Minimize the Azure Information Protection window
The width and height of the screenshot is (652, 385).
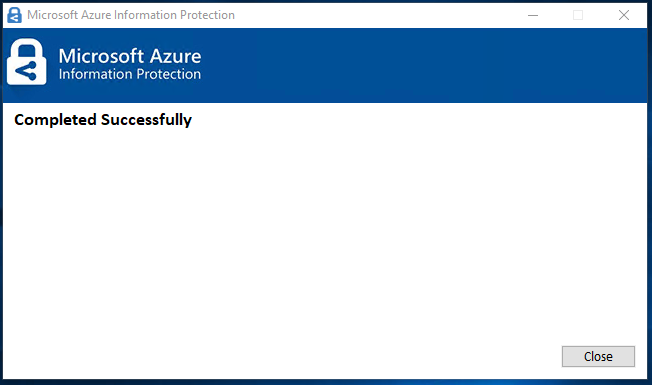point(533,15)
